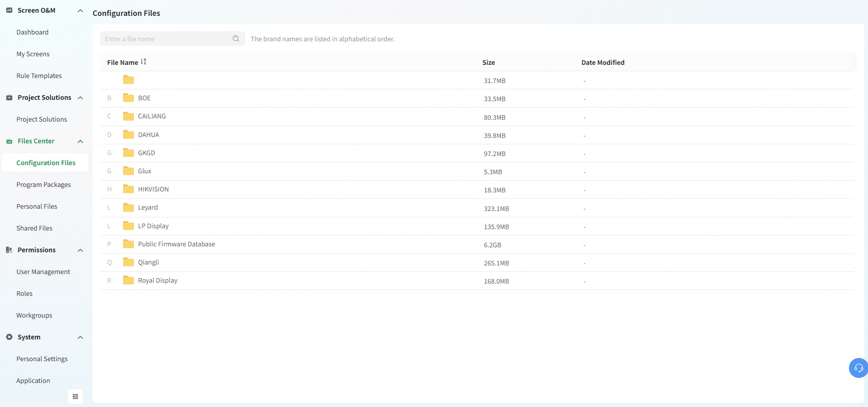Click the Project Solutions briefcase icon
The height and width of the screenshot is (407, 868).
coord(9,98)
